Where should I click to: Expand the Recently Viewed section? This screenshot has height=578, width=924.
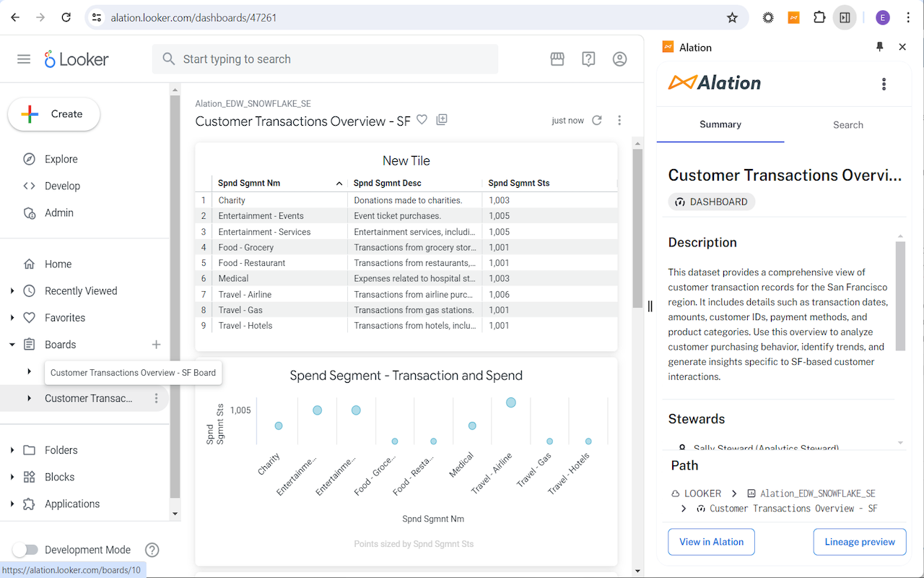12,291
